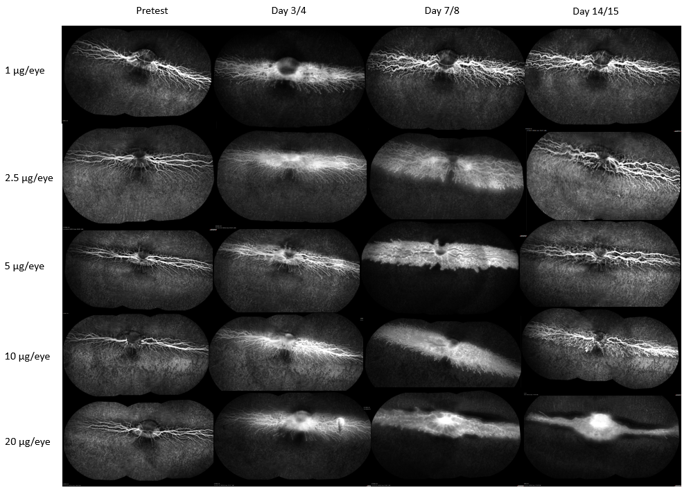Select the 20 µg/eye Day 14/15 image
This screenshot has height=490, width=682.
(x=599, y=441)
